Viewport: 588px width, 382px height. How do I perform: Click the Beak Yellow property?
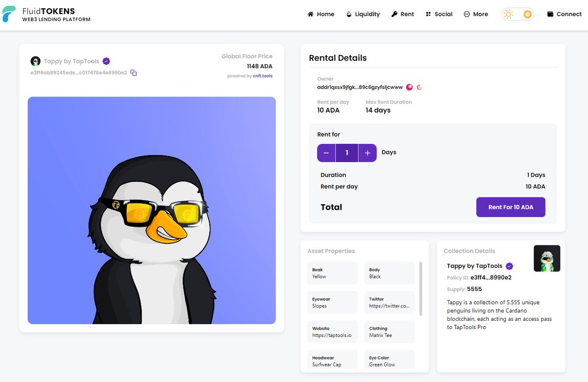coord(333,273)
